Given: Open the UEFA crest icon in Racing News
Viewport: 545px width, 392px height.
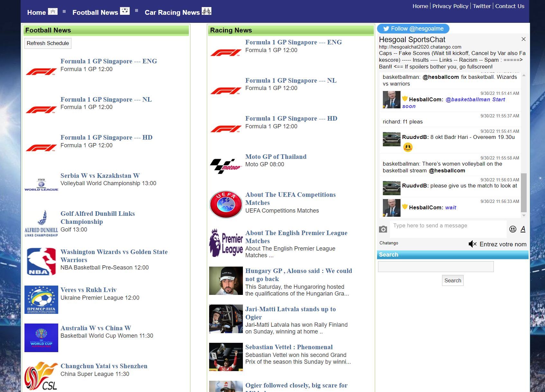Looking at the screenshot, I should pyautogui.click(x=226, y=204).
